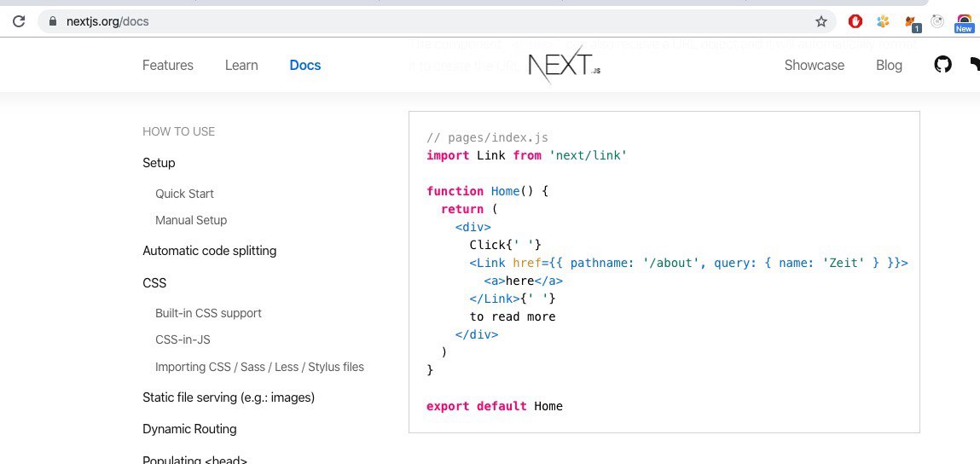This screenshot has width=980, height=464.
Task: Open the Docs nav item
Action: (x=305, y=65)
